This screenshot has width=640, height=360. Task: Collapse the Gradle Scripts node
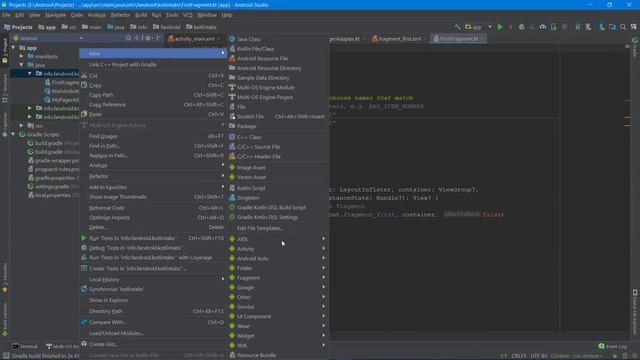tap(13, 134)
